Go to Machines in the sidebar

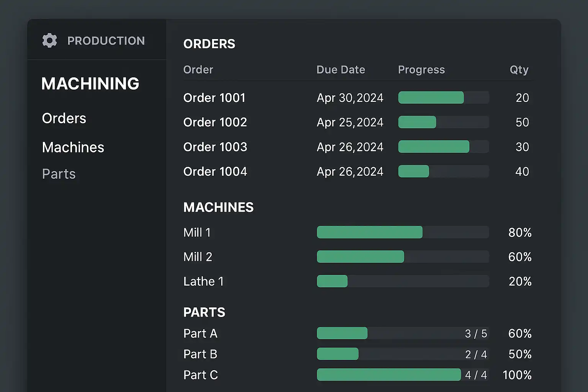point(73,147)
